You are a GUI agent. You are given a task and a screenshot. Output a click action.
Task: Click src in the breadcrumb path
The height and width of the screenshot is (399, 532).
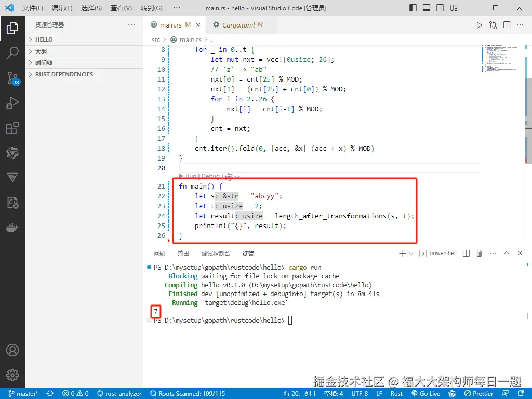[x=156, y=39]
